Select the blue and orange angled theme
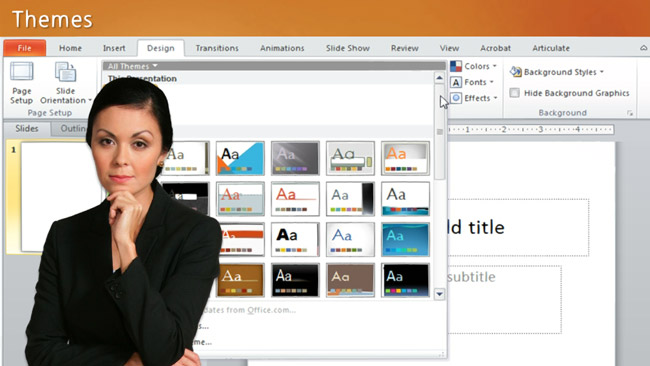The image size is (650, 366). pyautogui.click(x=240, y=158)
